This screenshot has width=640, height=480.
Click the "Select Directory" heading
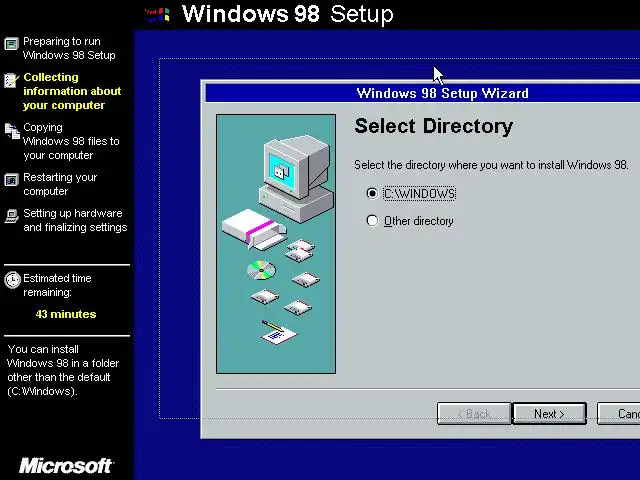[433, 126]
